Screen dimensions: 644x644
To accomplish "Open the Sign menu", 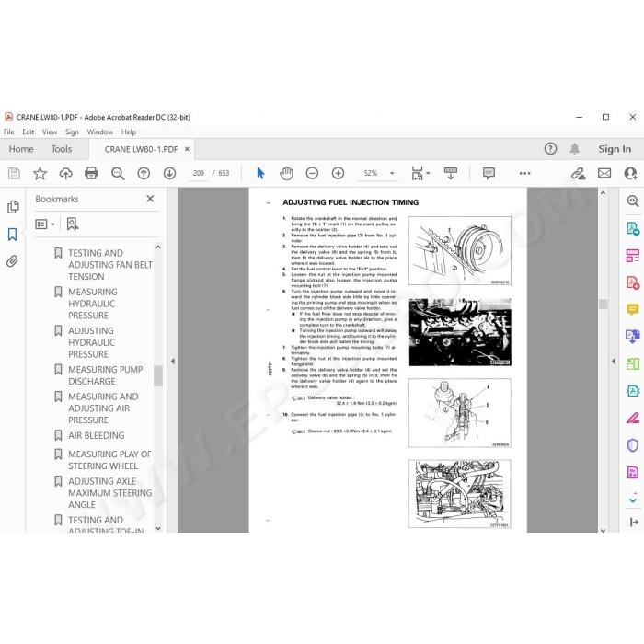I will tap(72, 132).
